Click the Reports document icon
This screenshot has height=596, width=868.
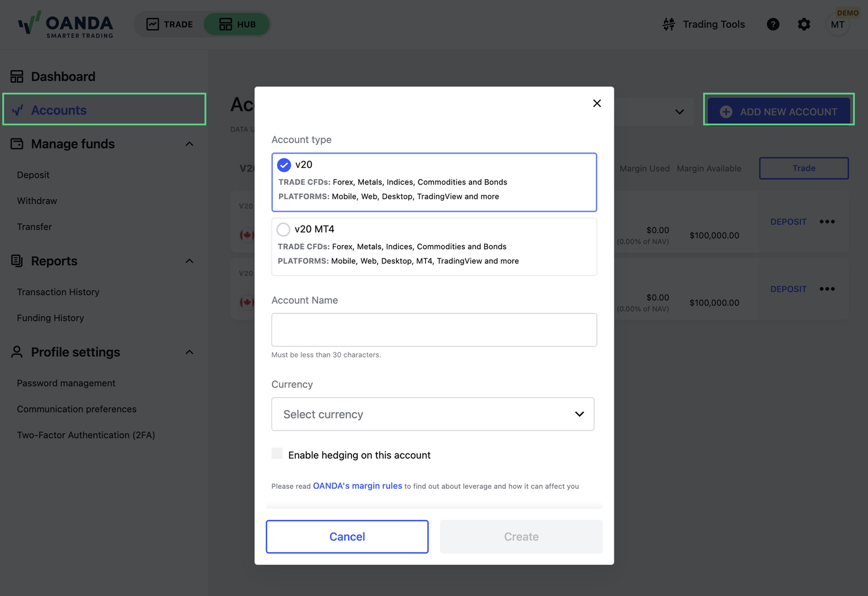coord(17,261)
